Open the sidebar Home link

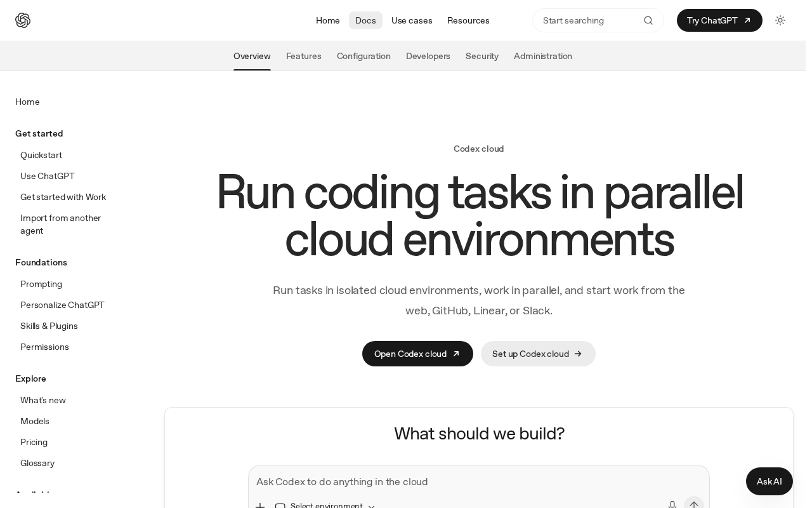point(27,102)
